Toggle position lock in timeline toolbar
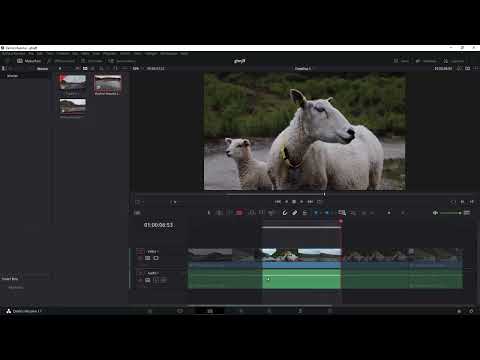The height and width of the screenshot is (360, 480). [305, 213]
